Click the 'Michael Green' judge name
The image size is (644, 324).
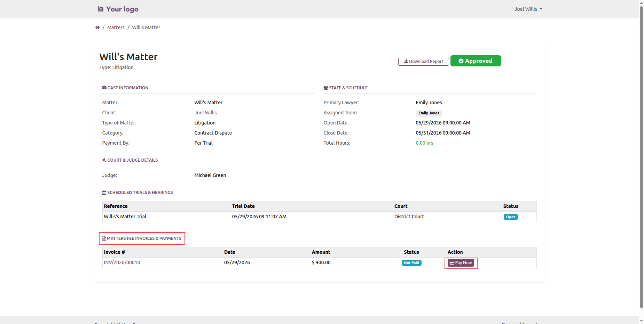210,175
